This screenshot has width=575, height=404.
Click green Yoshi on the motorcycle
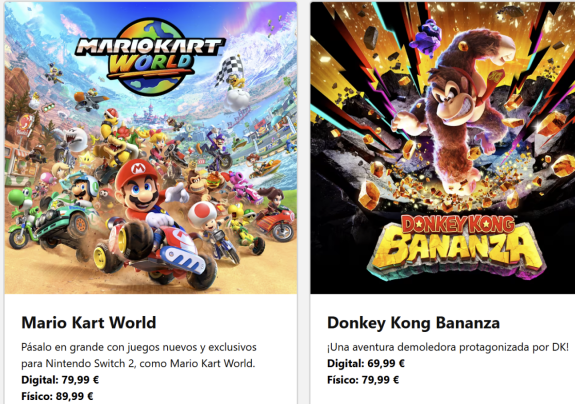[x=21, y=214]
